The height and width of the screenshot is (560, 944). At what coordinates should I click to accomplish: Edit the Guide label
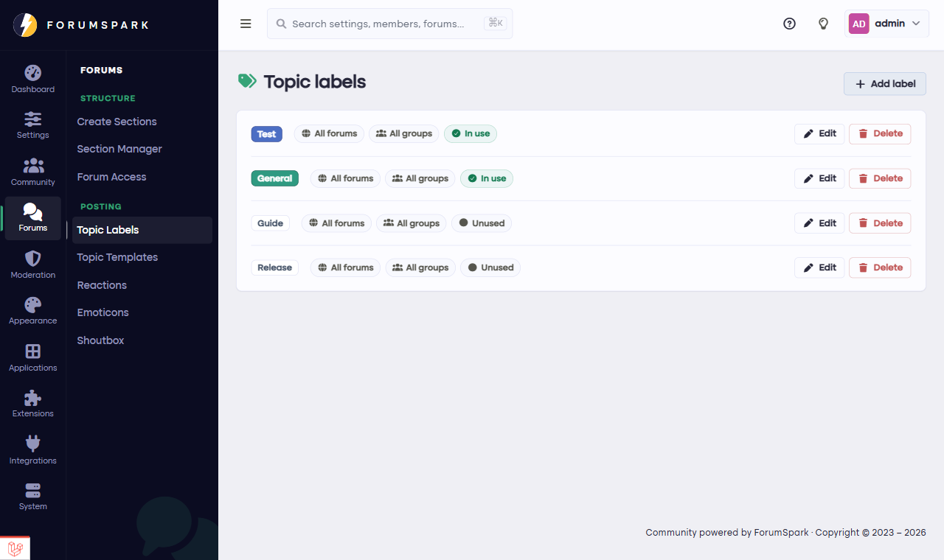(x=819, y=223)
